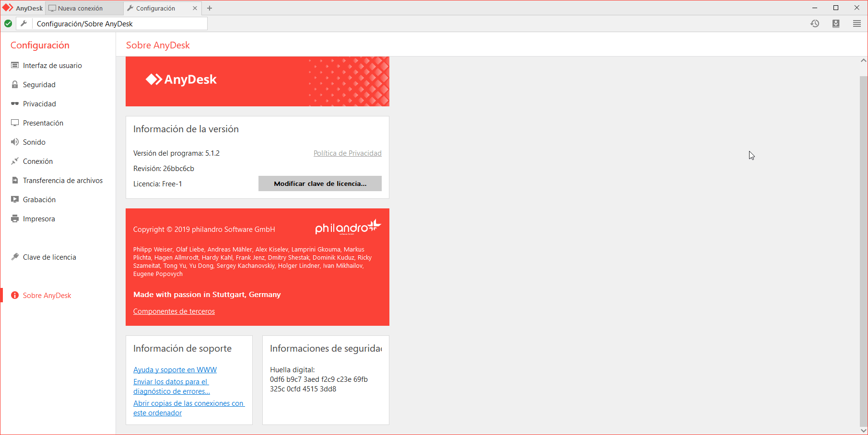Open the session history clock icon
This screenshot has height=435, width=868.
point(815,23)
